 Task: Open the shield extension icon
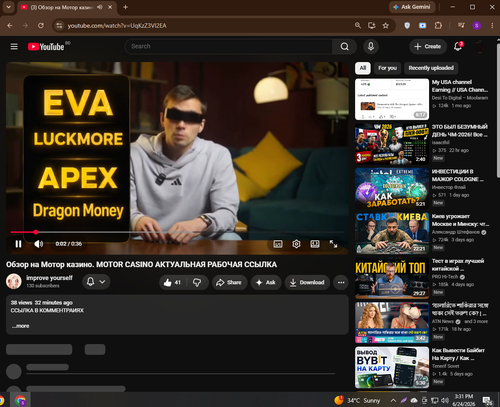coord(407,26)
